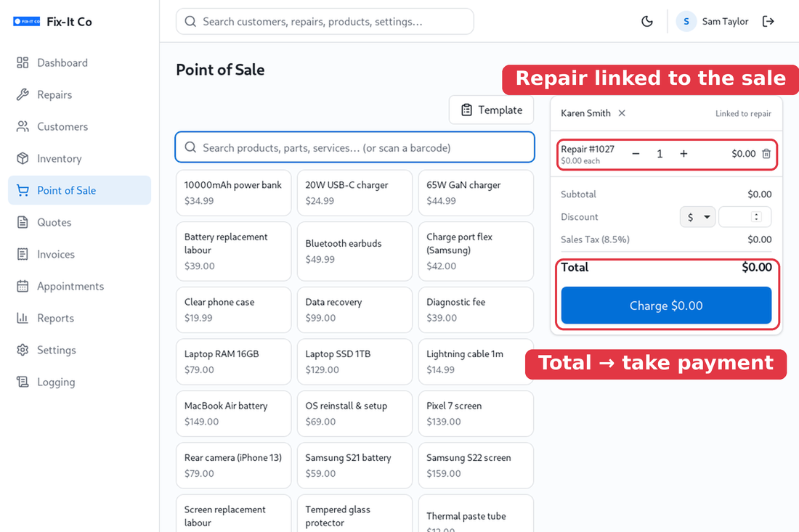Click the magnifier icon in global search
The image size is (799, 532).
(x=190, y=21)
